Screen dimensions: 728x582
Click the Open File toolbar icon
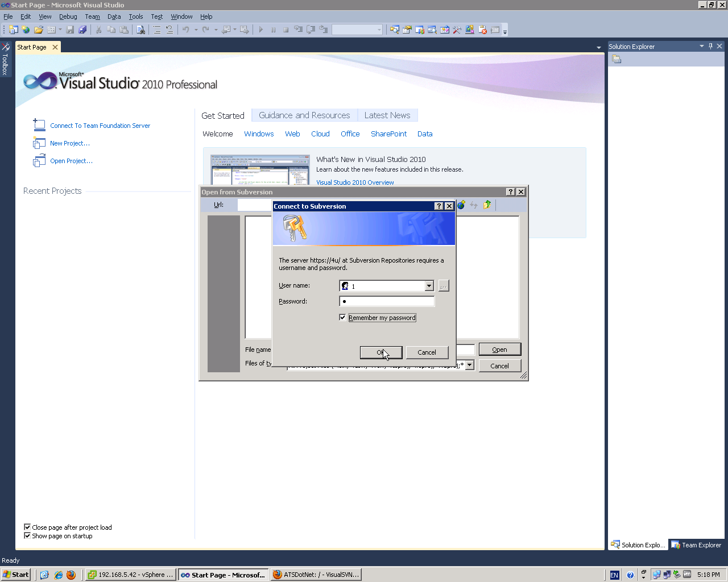tap(39, 30)
